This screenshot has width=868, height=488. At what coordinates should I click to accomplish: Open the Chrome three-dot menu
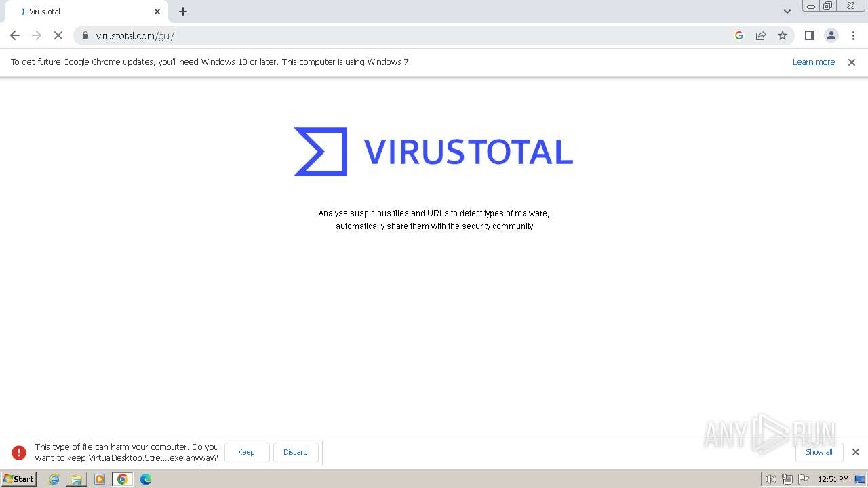pyautogui.click(x=853, y=35)
